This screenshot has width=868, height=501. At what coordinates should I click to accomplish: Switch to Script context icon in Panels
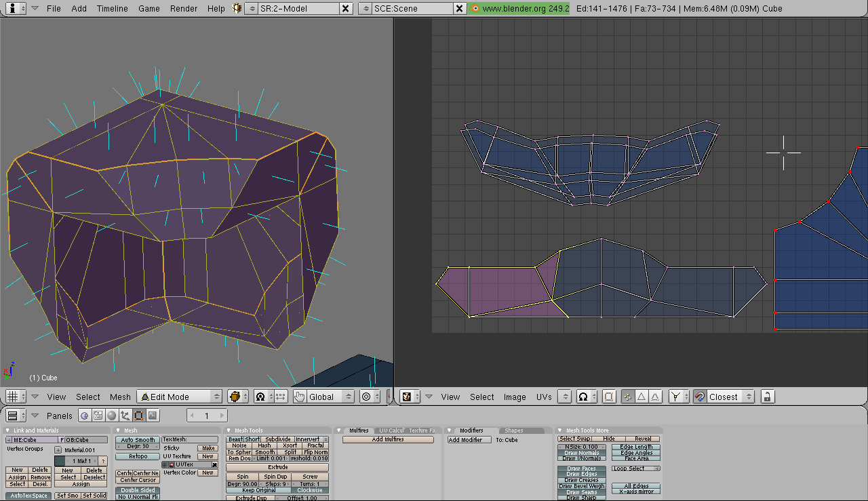(98, 416)
